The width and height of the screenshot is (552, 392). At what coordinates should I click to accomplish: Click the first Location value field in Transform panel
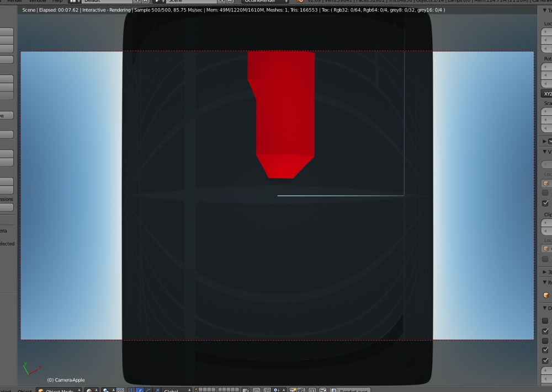pos(546,31)
